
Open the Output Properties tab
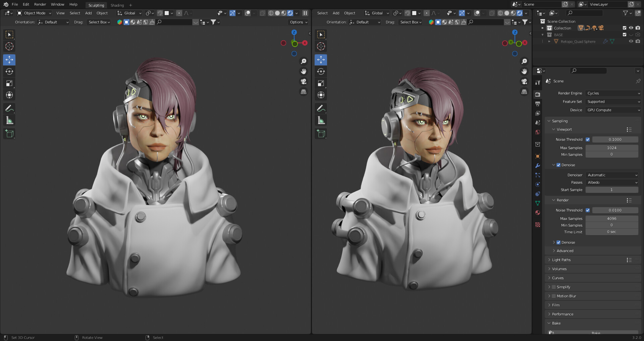coord(538,104)
